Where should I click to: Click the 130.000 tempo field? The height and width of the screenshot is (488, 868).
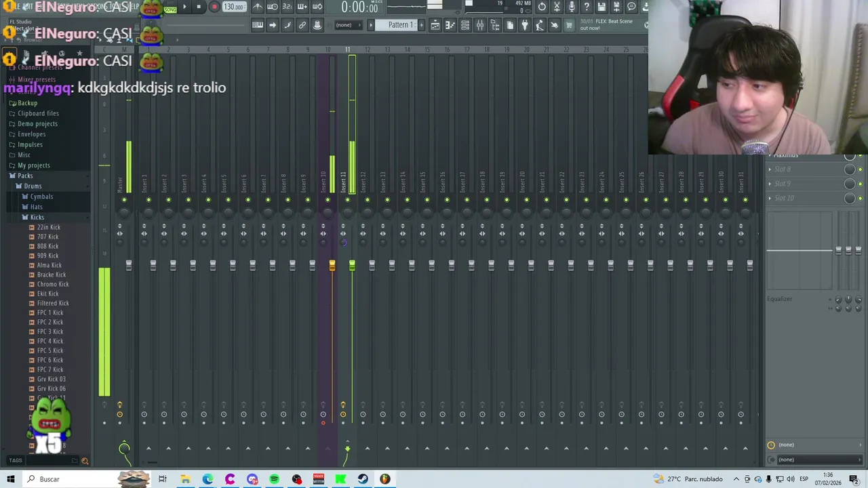[x=233, y=7]
